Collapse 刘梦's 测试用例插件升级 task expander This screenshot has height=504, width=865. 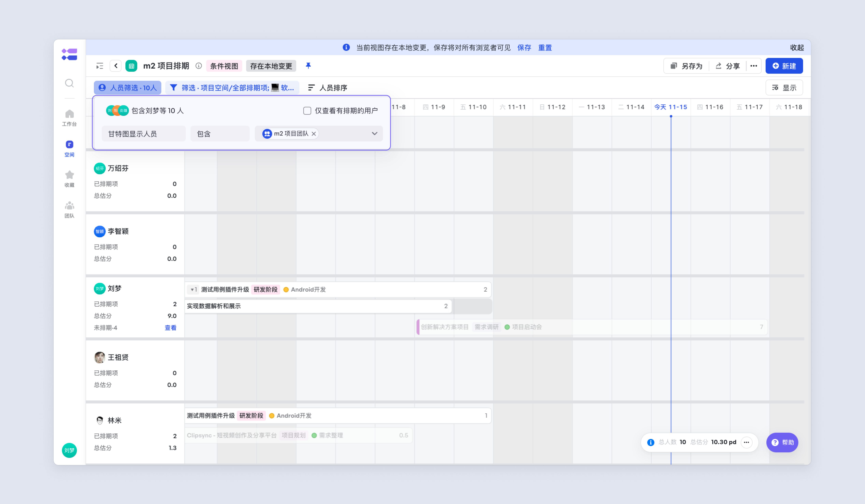pyautogui.click(x=193, y=290)
